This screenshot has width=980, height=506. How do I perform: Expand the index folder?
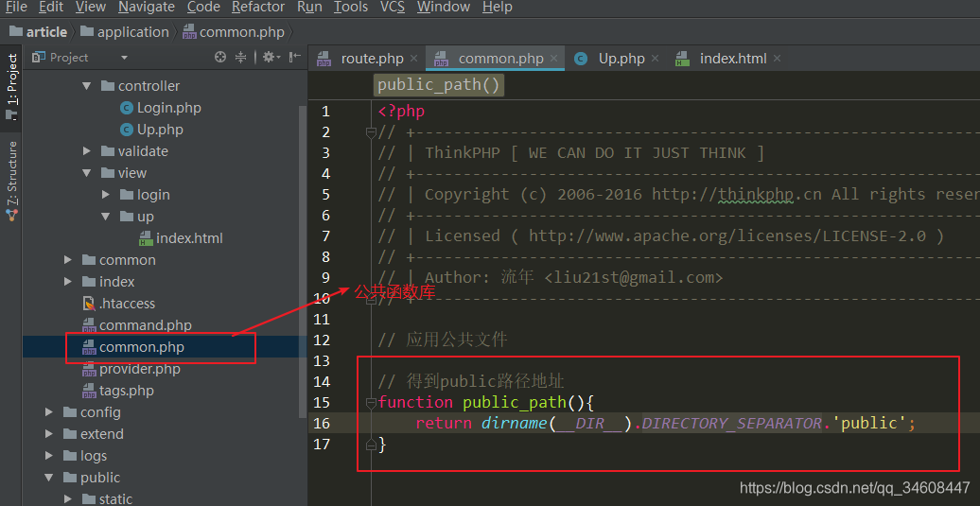[68, 282]
